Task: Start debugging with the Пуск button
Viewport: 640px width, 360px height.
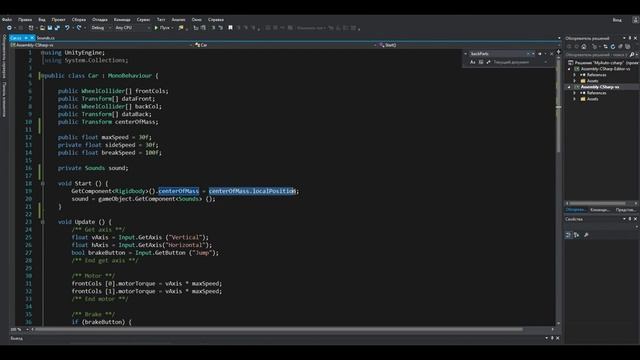Action: [162, 28]
